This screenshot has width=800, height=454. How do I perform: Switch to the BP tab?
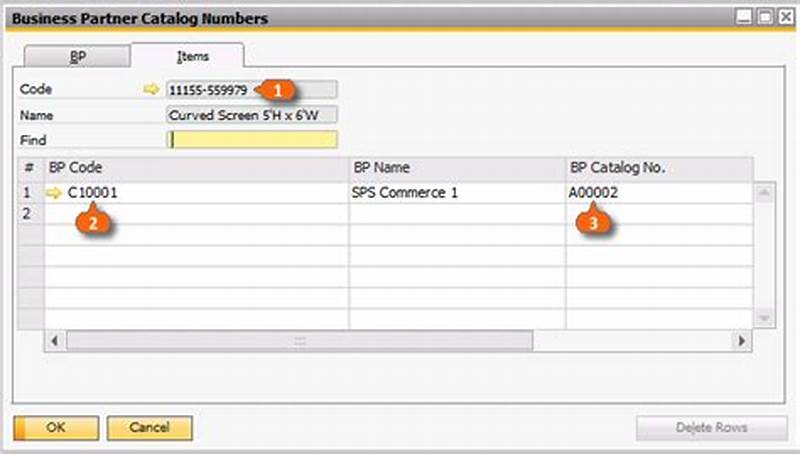pyautogui.click(x=78, y=57)
